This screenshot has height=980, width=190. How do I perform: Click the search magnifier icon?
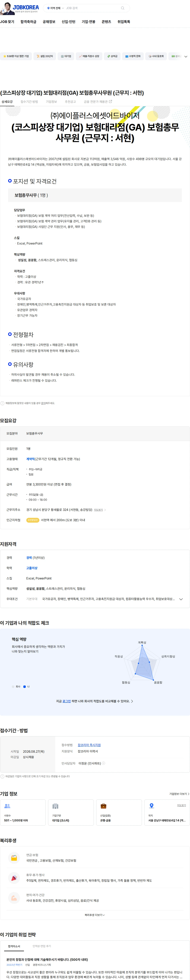point(122,8)
